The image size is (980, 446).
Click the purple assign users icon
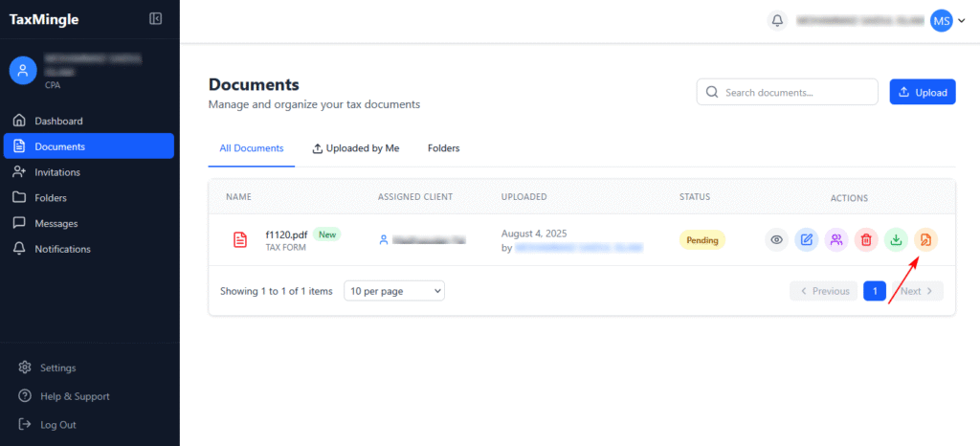(x=836, y=240)
